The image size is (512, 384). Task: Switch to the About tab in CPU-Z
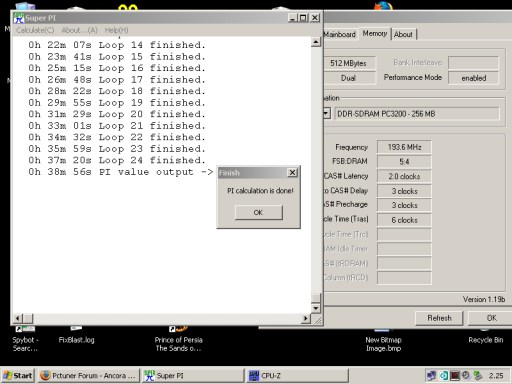[x=403, y=34]
